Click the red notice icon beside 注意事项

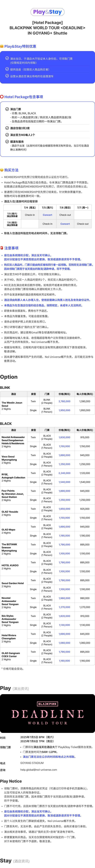click(x=2, y=248)
